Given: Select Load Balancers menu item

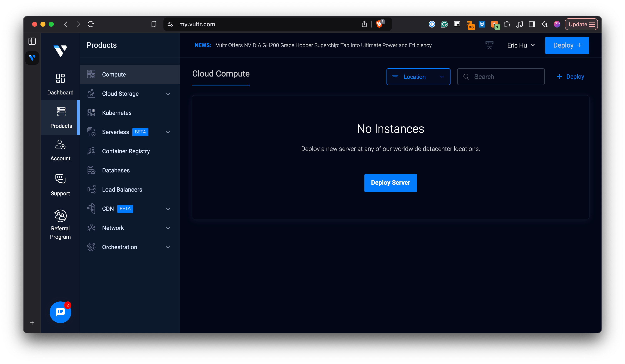Looking at the screenshot, I should click(130, 190).
